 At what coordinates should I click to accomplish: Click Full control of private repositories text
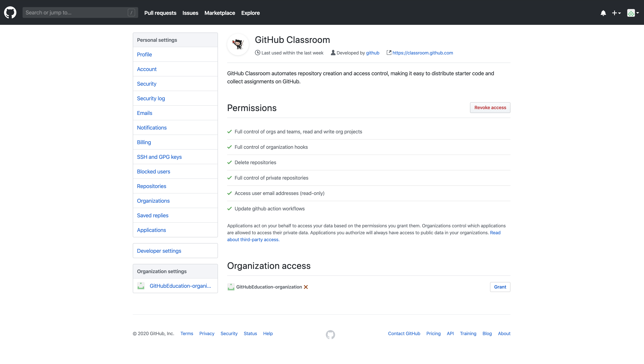point(271,178)
